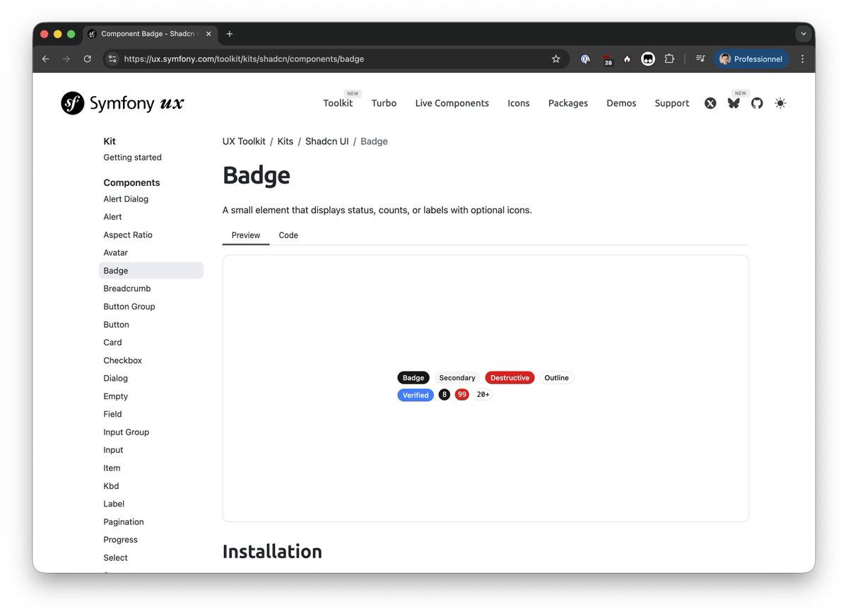Click the browser forward arrow

(x=66, y=59)
